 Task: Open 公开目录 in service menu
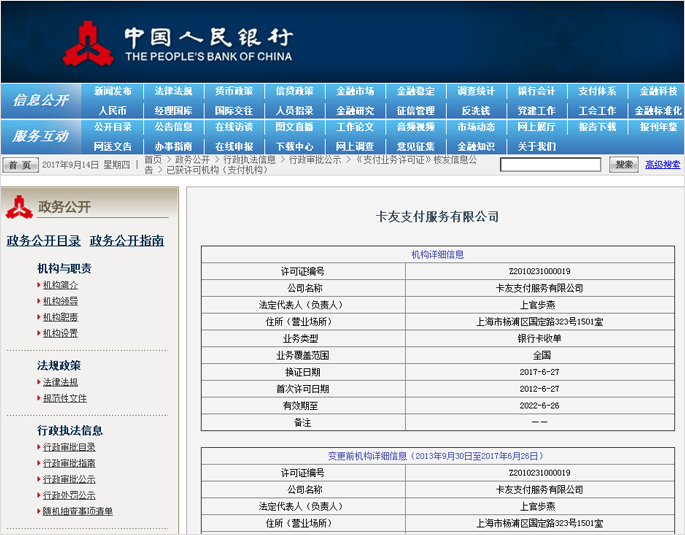pos(113,127)
